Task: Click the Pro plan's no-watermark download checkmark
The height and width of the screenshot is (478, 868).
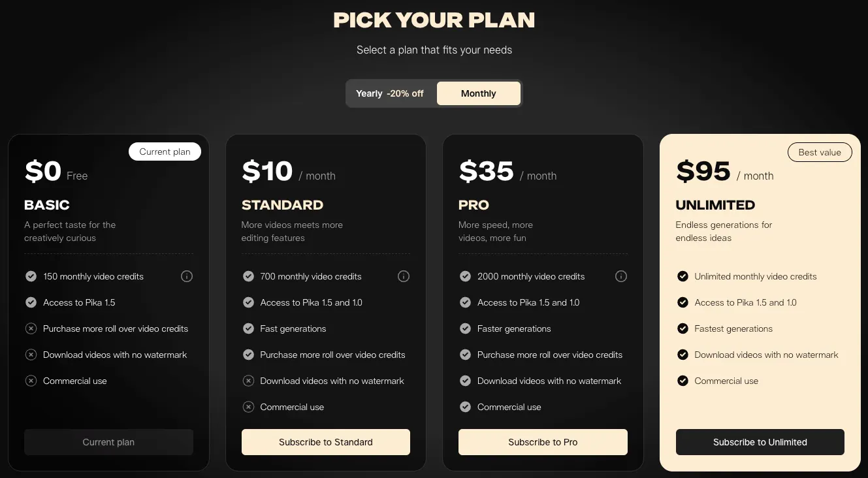Action: pos(465,381)
